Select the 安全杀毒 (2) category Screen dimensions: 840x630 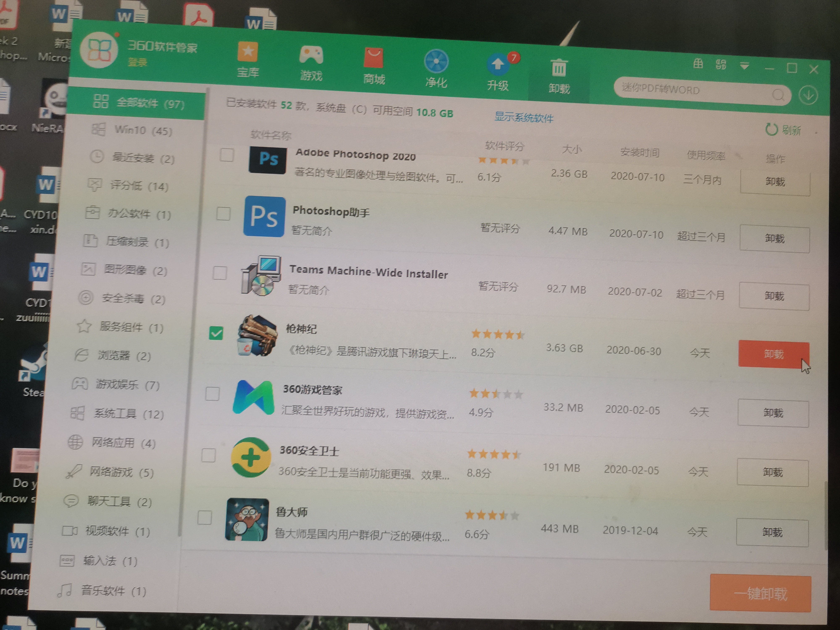point(122,298)
